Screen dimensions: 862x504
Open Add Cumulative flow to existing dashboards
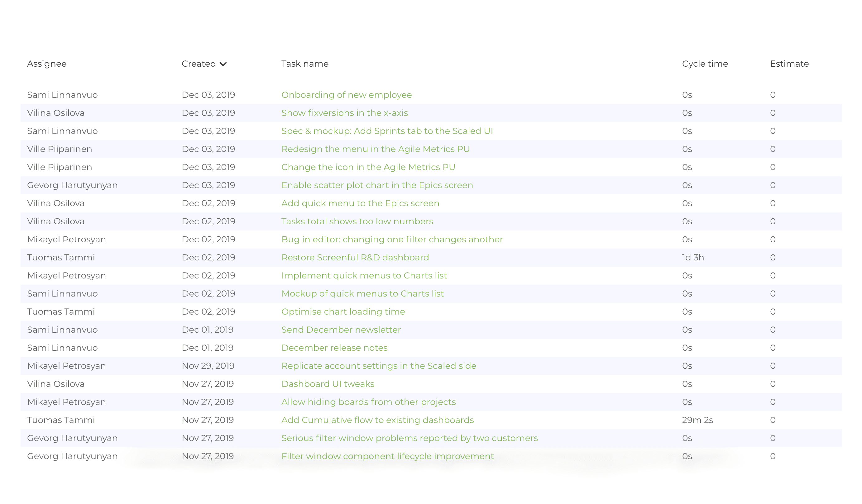[377, 420]
